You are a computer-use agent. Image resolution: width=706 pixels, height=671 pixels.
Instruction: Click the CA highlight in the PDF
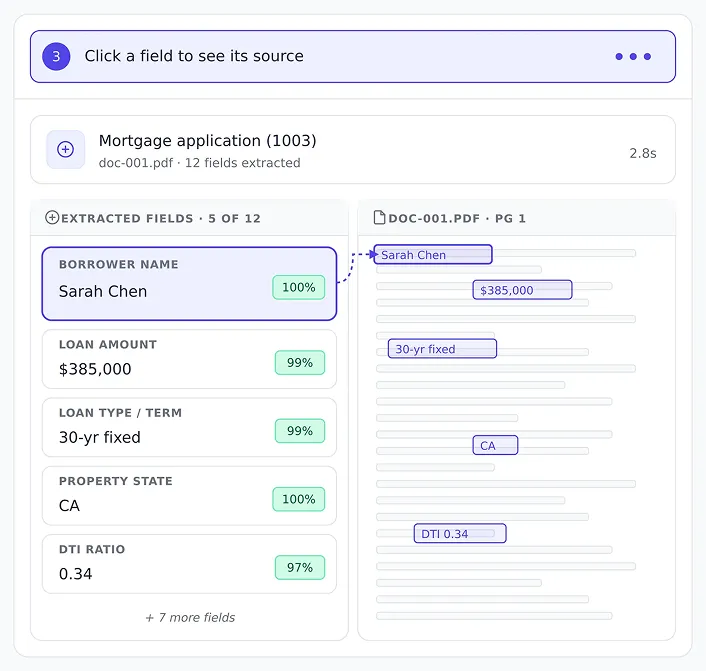(x=495, y=445)
